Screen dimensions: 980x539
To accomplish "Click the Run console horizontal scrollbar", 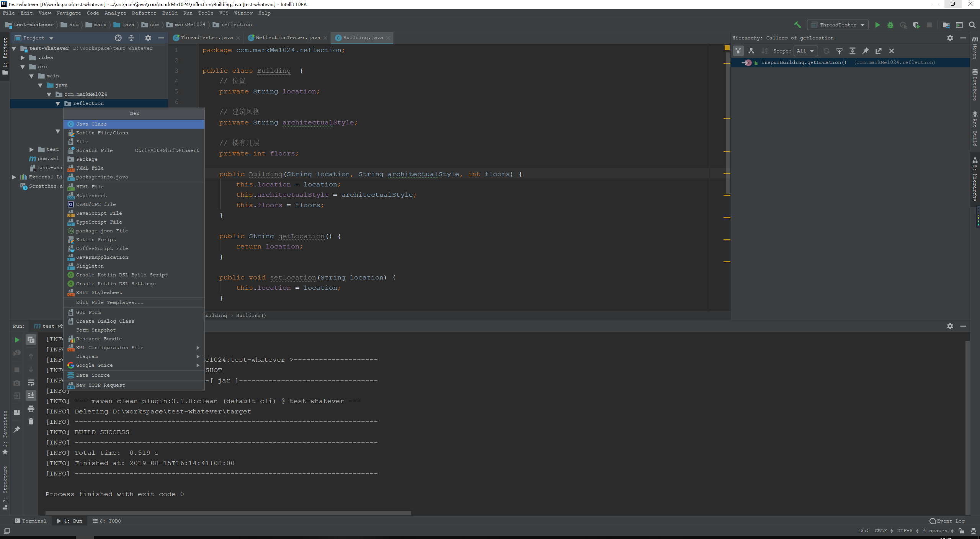I will (x=228, y=513).
